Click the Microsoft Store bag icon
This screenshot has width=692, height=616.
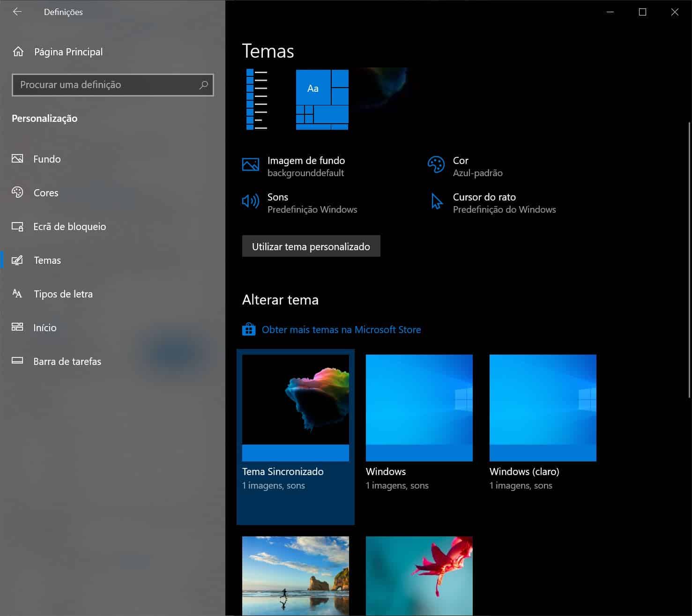pyautogui.click(x=249, y=329)
